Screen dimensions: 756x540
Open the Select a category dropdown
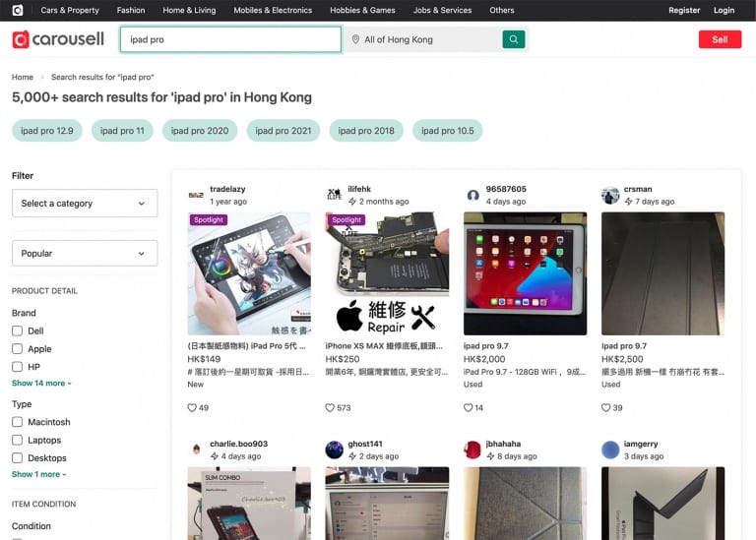click(x=84, y=204)
